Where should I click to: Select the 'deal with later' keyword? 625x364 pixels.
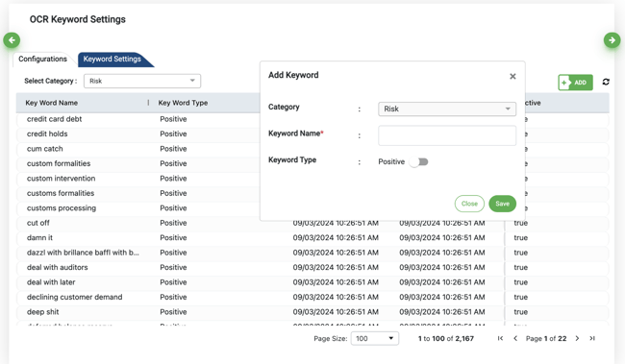51,282
